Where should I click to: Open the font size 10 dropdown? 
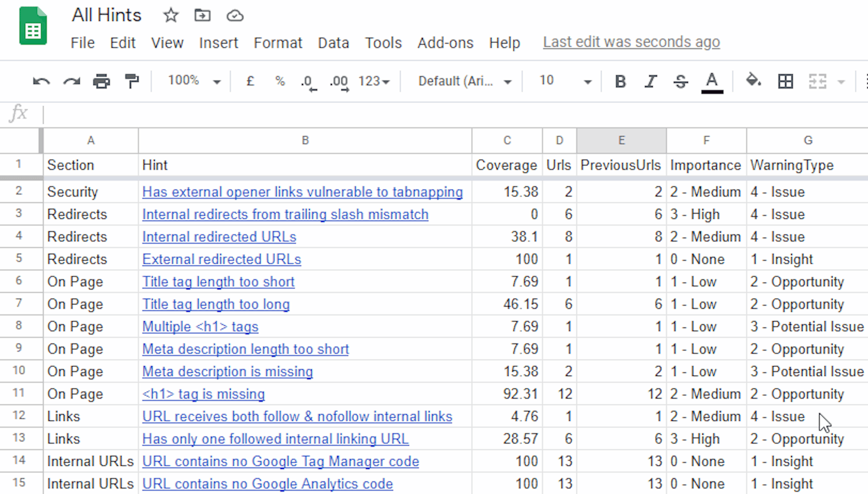(564, 81)
